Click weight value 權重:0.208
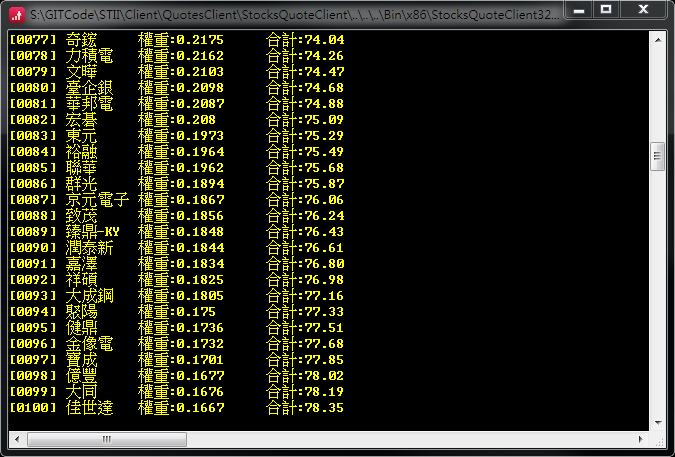The image size is (675, 457). pos(176,120)
